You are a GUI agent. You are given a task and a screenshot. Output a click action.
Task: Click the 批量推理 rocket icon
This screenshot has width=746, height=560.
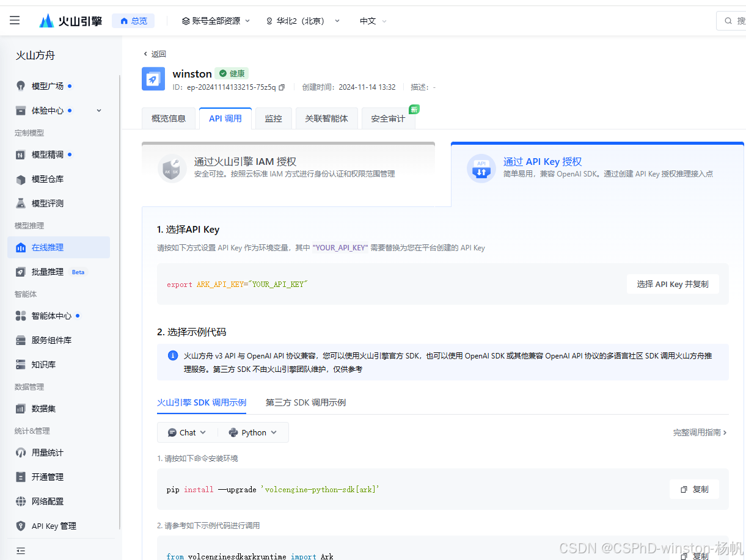point(21,272)
